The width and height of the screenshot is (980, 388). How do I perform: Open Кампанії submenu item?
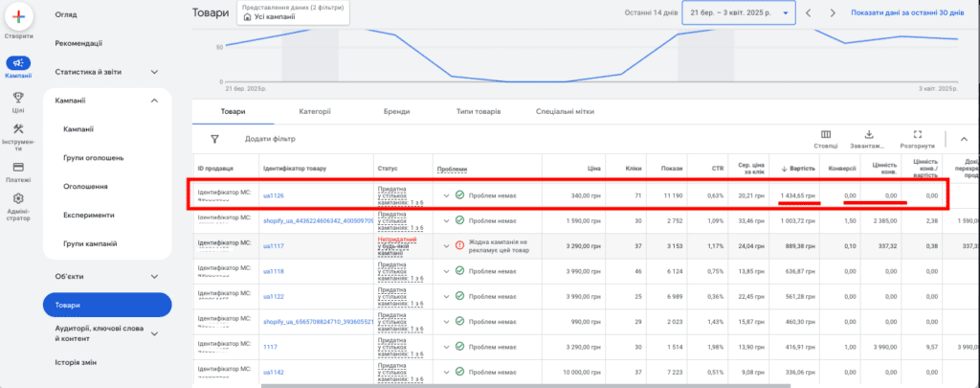(78, 129)
